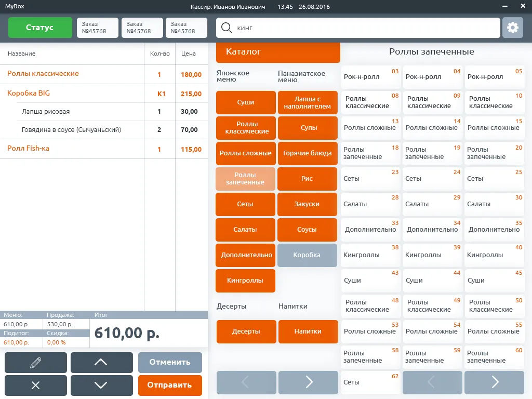The width and height of the screenshot is (532, 399).
Task: Add Рок-н-ролл item number 03
Action: pyautogui.click(x=370, y=77)
